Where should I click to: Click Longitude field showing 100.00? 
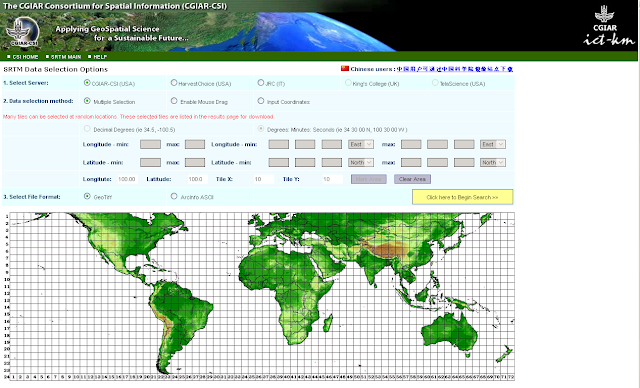127,179
